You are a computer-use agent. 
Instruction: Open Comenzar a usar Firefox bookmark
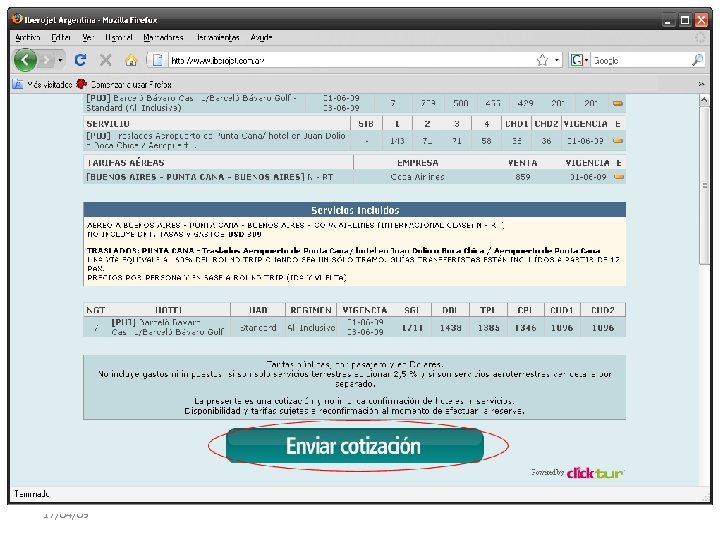coord(124,84)
